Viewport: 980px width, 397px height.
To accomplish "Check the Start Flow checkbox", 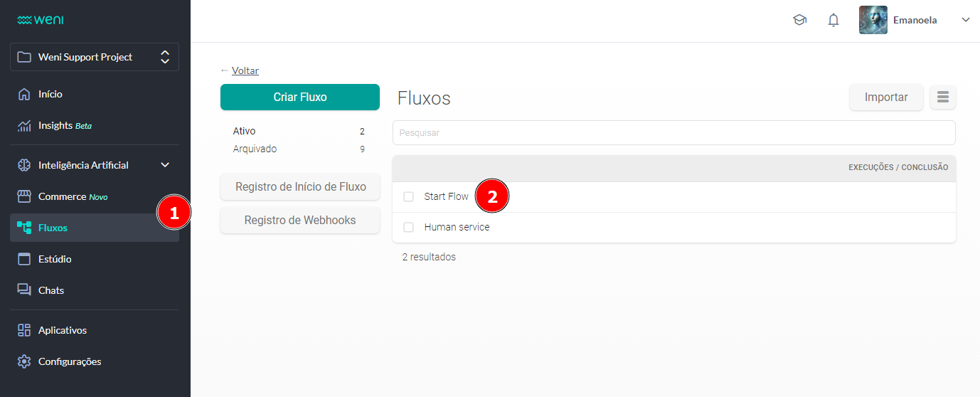I will click(408, 197).
